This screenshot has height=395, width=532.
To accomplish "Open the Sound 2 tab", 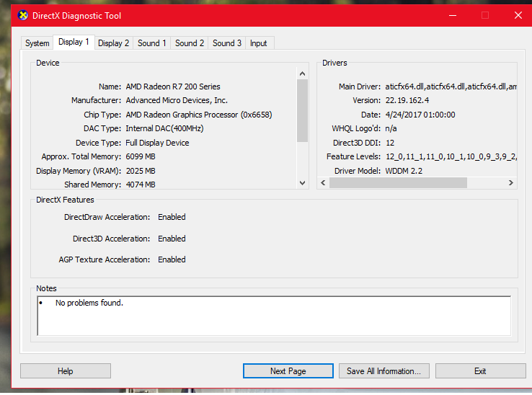I will click(x=190, y=43).
